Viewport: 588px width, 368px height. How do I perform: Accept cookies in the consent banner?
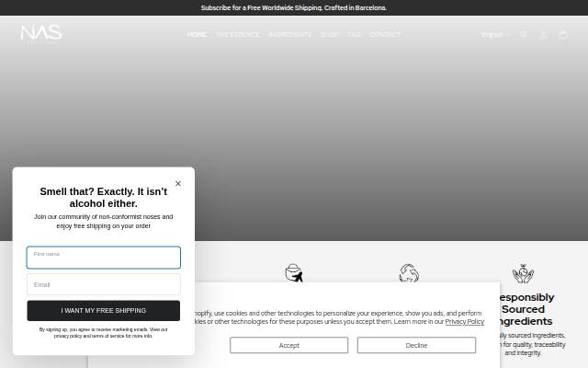pyautogui.click(x=288, y=345)
